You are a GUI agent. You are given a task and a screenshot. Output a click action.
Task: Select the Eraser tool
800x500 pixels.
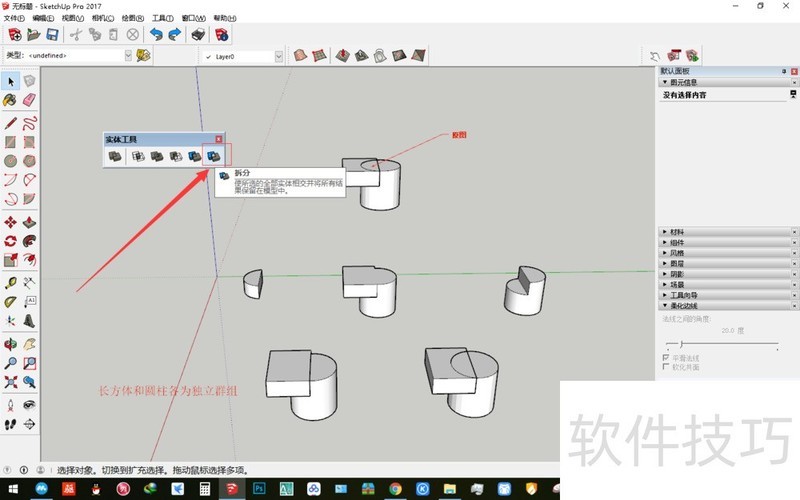[29, 100]
